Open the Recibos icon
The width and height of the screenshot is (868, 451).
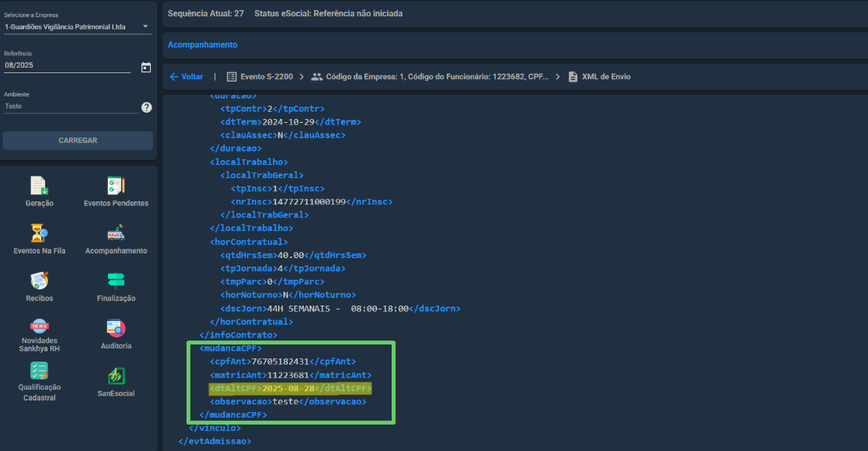(39, 281)
